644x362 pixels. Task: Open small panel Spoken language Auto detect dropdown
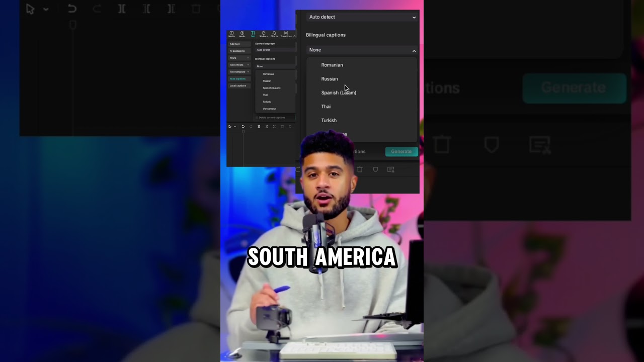coord(275,50)
